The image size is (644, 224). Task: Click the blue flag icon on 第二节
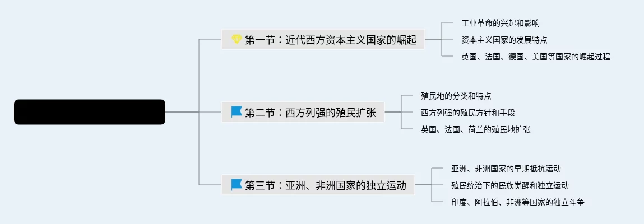(x=237, y=112)
